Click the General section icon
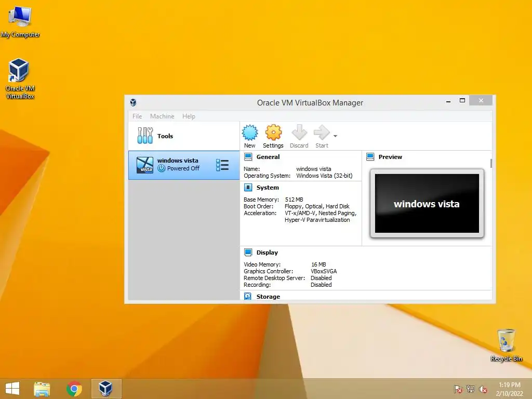 pyautogui.click(x=248, y=157)
